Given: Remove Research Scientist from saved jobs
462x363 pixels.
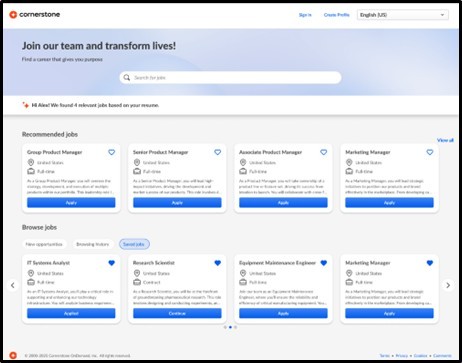Looking at the screenshot, I should click(218, 263).
